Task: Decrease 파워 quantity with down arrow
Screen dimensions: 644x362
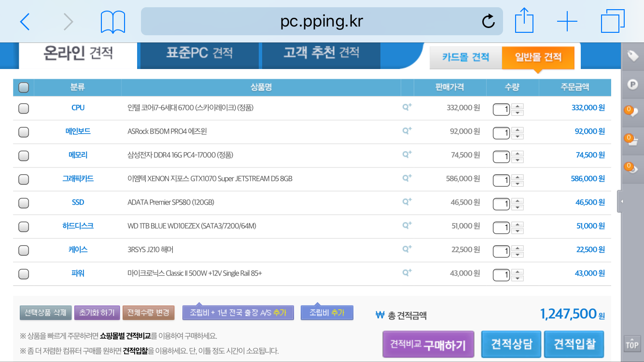Action: tap(518, 278)
